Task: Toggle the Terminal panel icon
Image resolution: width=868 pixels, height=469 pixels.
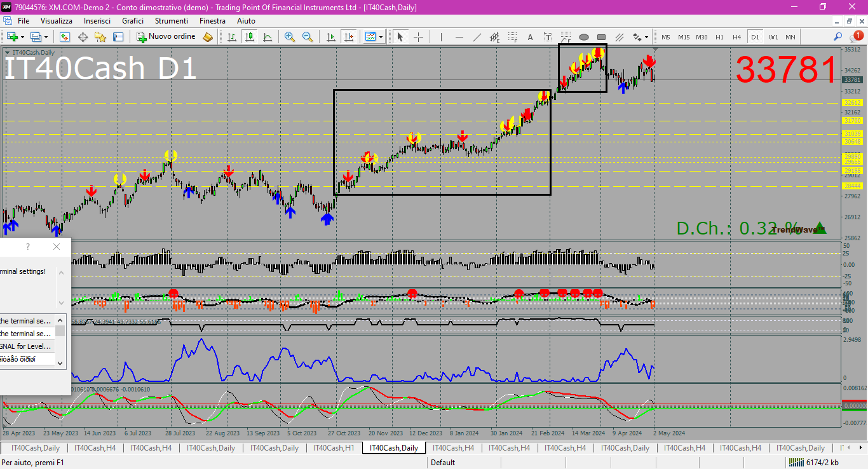Action: 118,37
